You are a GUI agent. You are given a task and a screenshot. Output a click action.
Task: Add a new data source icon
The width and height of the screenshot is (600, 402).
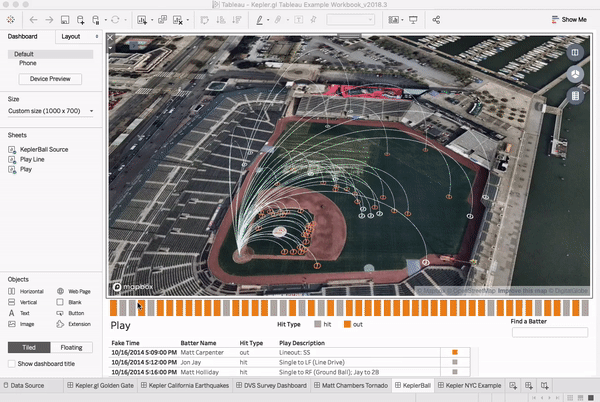80,20
